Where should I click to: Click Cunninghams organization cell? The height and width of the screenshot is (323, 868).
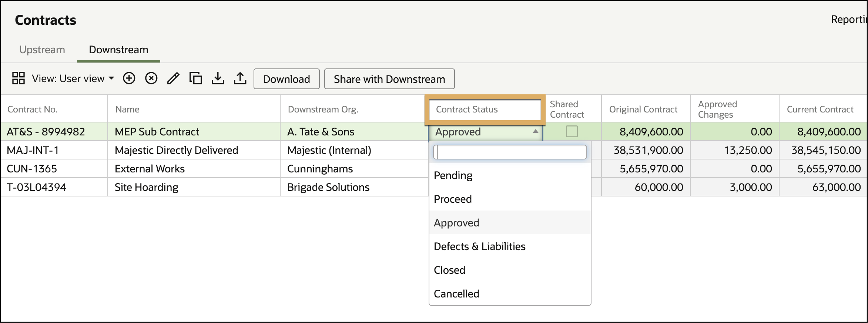pyautogui.click(x=354, y=168)
